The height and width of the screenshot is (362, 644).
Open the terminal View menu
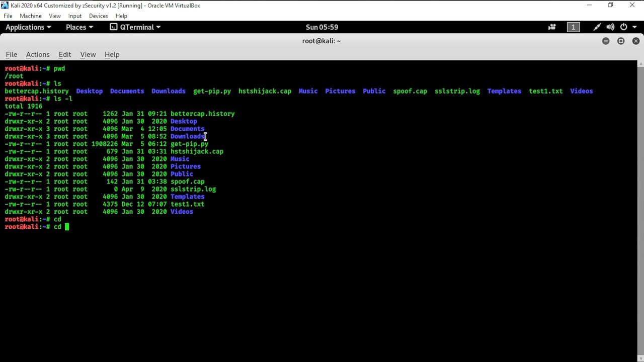[88, 54]
